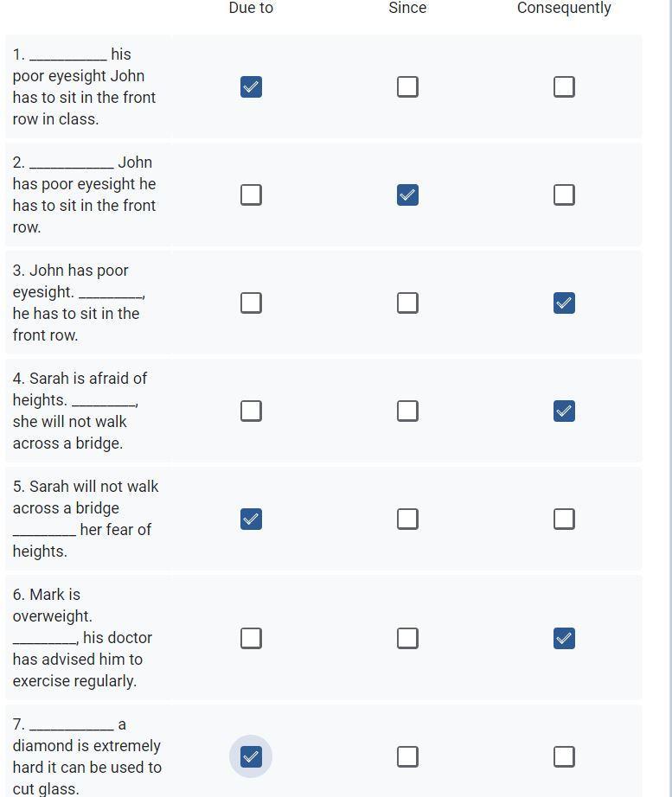
Task: Uncheck 'Consequently' for question 3
Action: pyautogui.click(x=564, y=303)
